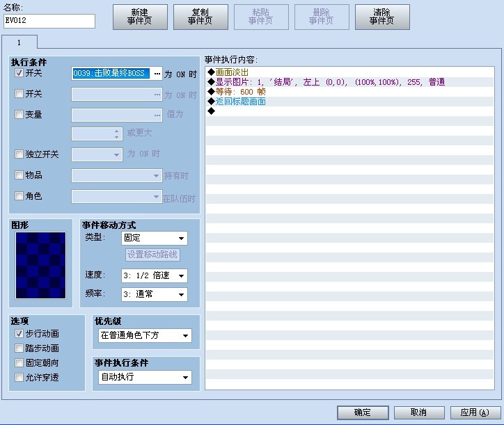The image size is (504, 425).
Task: Open the 事件执行条件 dropdown 自动执行
Action: (145, 377)
